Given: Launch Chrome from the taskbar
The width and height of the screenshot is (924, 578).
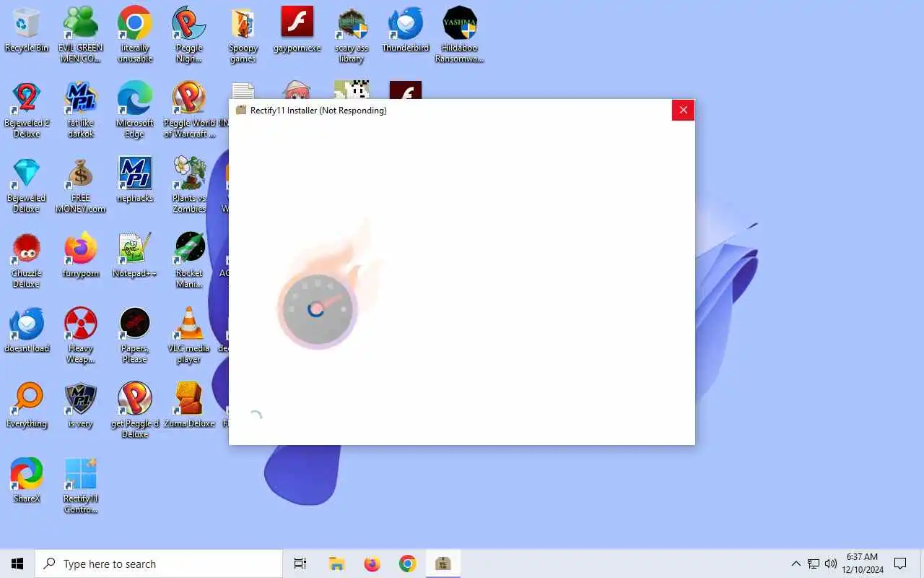Looking at the screenshot, I should tap(408, 564).
